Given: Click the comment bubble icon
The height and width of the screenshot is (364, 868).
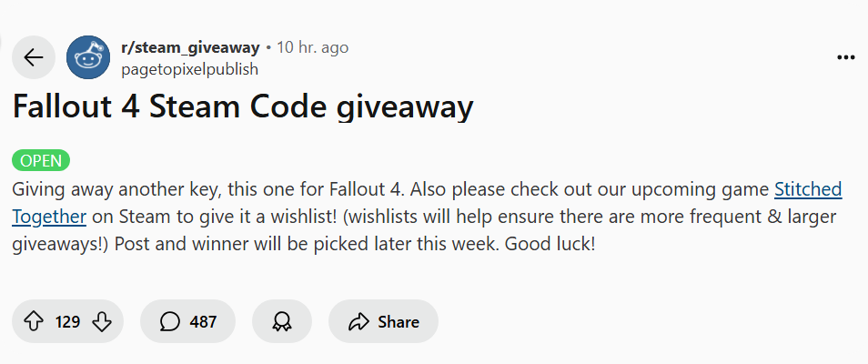Looking at the screenshot, I should point(170,321).
